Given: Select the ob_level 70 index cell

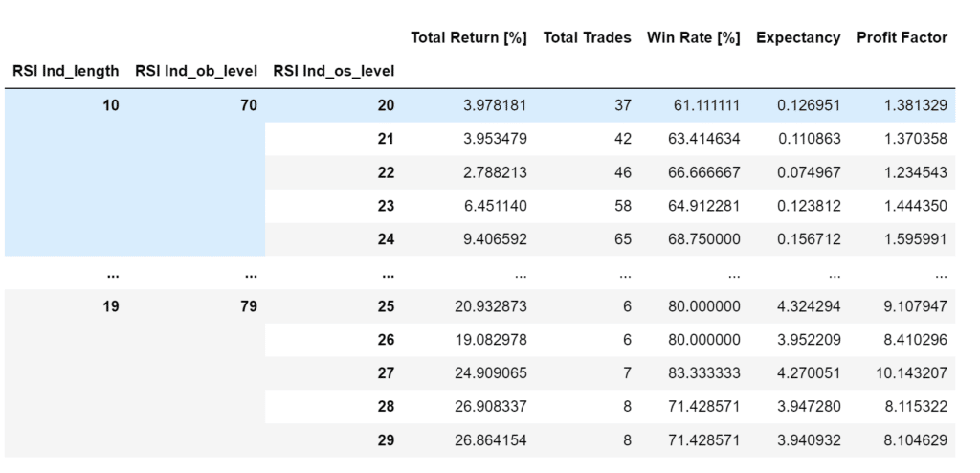Looking at the screenshot, I should pyautogui.click(x=249, y=105).
